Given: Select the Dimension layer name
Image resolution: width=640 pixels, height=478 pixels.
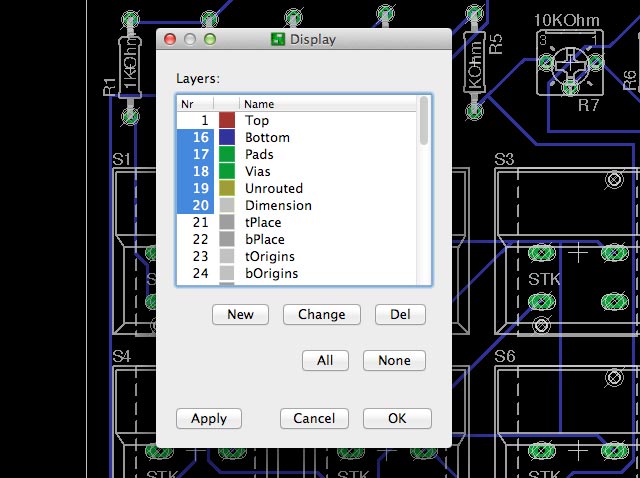Looking at the screenshot, I should [278, 206].
